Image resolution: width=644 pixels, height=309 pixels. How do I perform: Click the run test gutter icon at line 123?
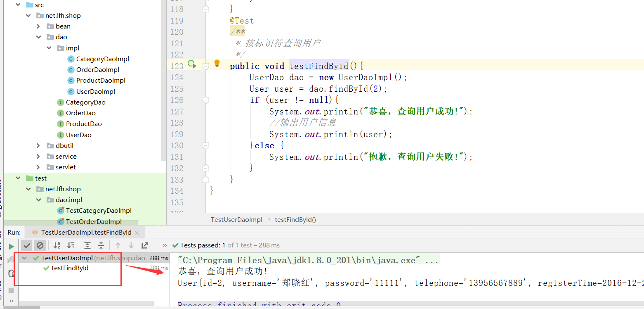tap(191, 64)
